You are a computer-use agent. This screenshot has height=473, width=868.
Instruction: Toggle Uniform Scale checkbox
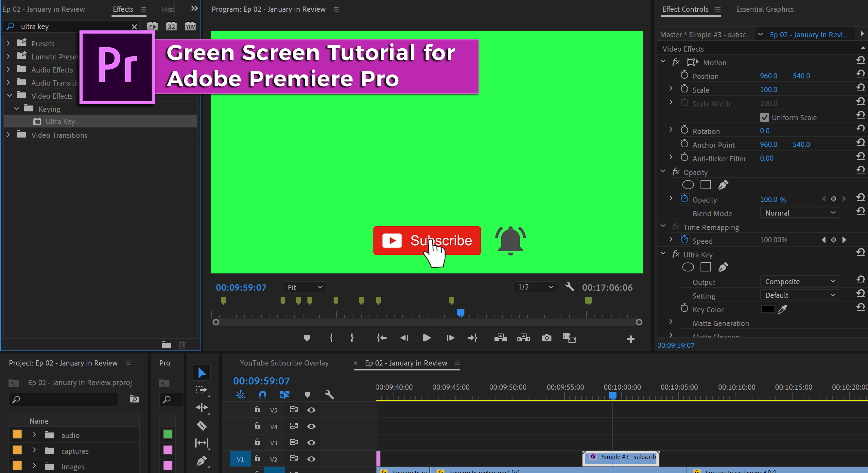click(764, 117)
